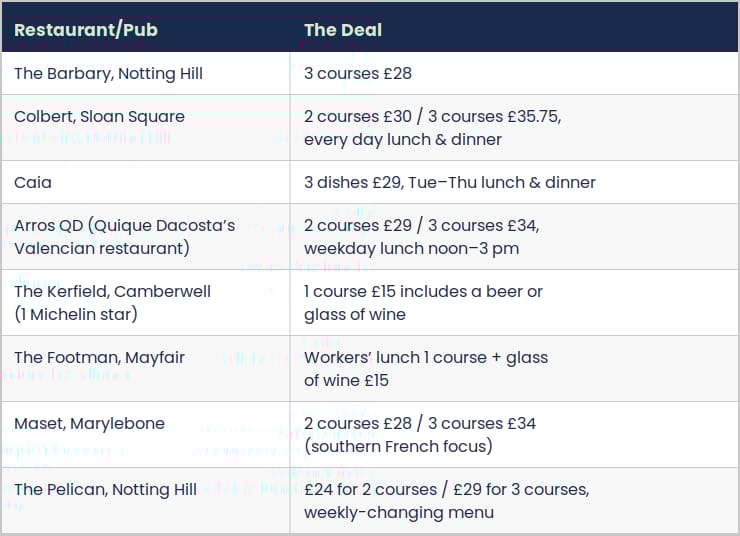The image size is (740, 536).
Task: Select the Workers' lunch deal cell
Action: tap(514, 368)
